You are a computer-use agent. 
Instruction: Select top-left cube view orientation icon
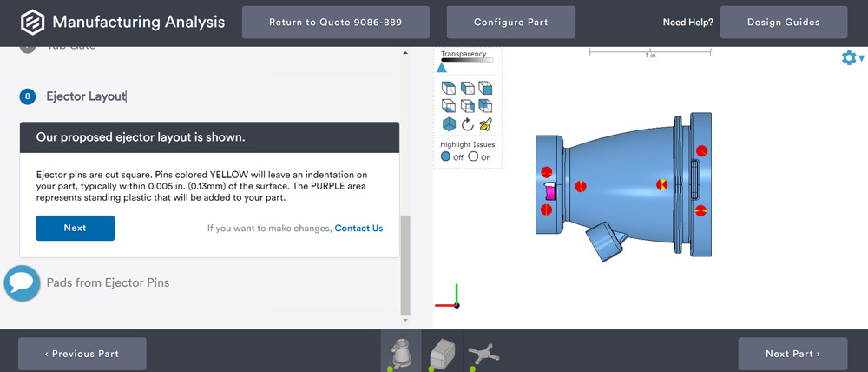click(x=449, y=88)
